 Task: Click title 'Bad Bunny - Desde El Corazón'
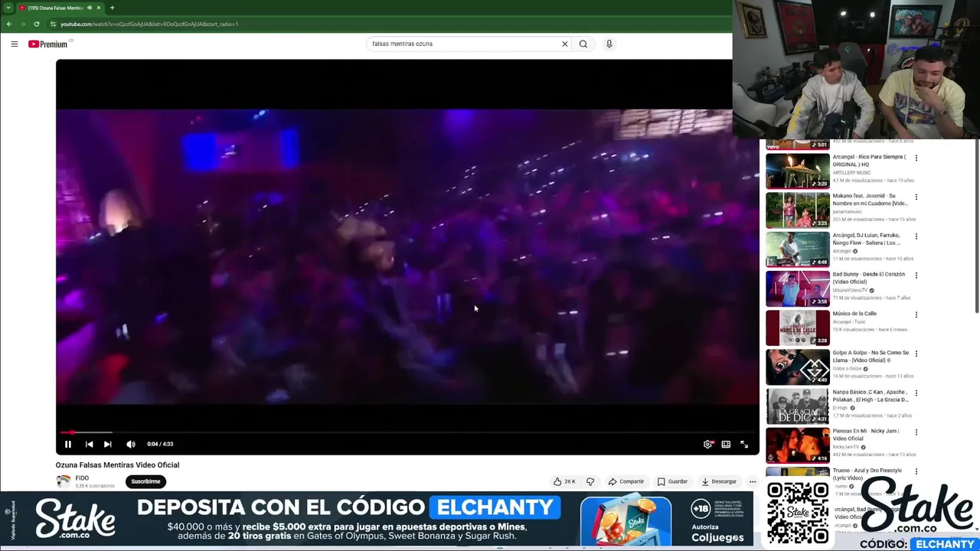[868, 278]
